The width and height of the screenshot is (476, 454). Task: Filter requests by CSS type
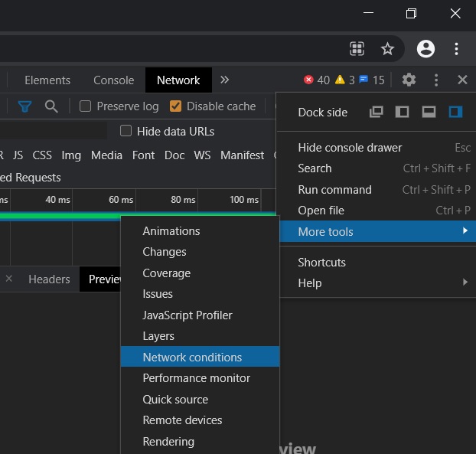(42, 155)
